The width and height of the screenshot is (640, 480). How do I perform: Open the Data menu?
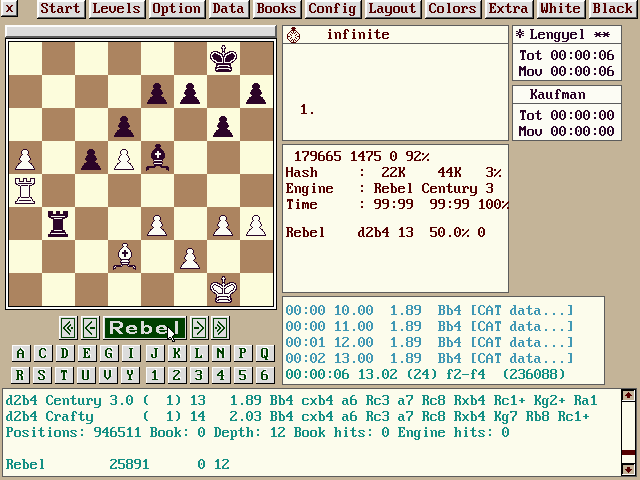[228, 9]
